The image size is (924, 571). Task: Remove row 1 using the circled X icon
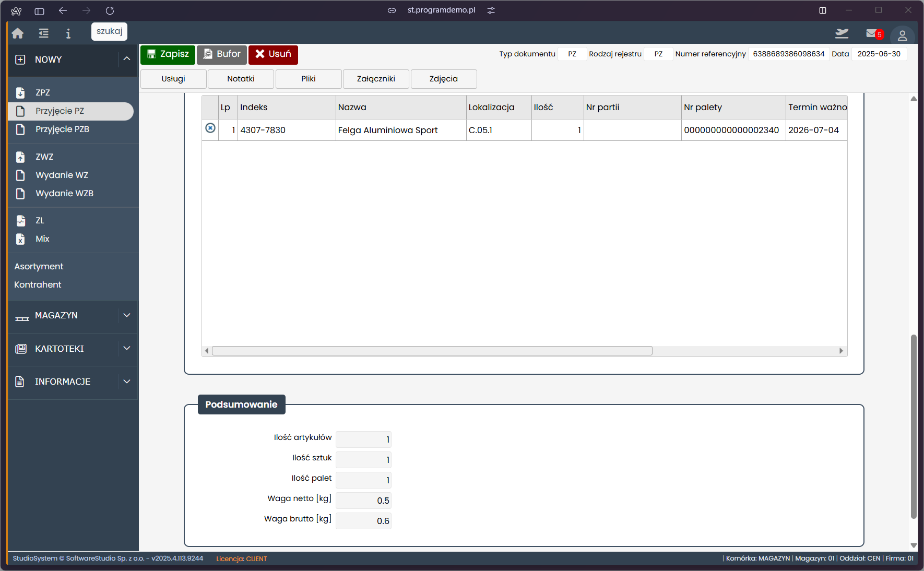(210, 128)
